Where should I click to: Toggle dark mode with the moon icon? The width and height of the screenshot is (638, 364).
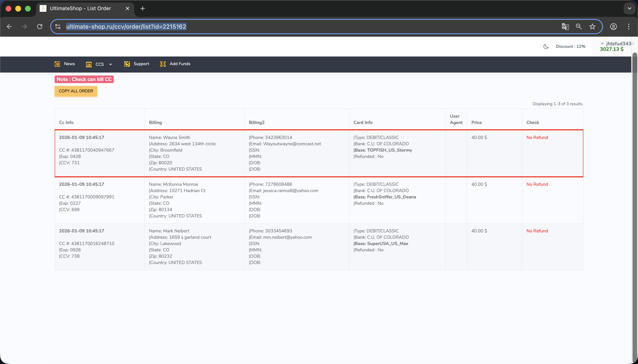[546, 46]
